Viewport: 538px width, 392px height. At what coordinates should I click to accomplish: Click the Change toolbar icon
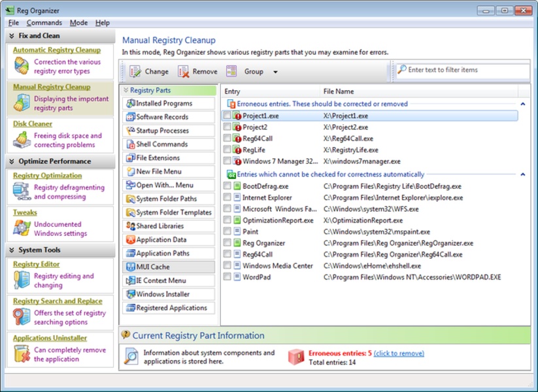click(135, 71)
